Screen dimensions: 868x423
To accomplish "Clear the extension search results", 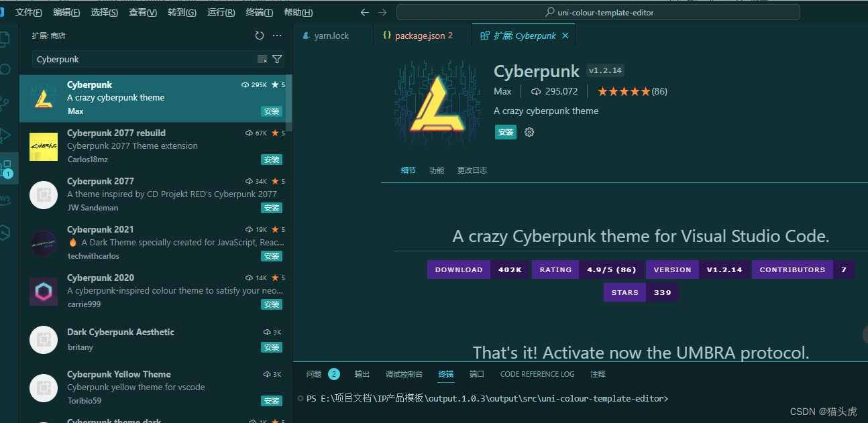I will pos(262,60).
